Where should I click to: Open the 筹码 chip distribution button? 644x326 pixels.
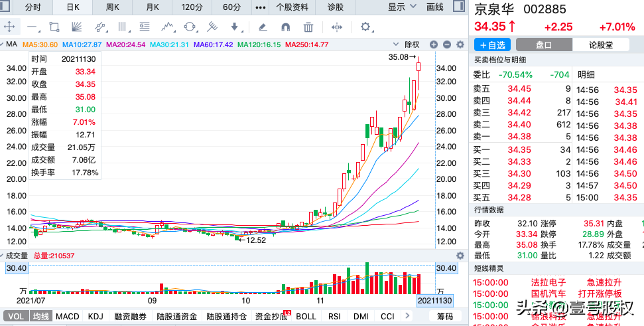pos(445,316)
